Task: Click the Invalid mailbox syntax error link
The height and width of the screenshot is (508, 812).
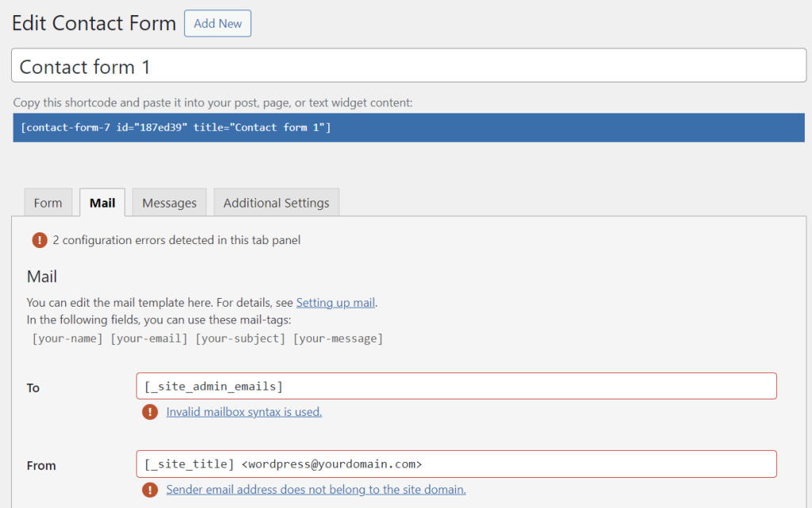Action: [243, 412]
